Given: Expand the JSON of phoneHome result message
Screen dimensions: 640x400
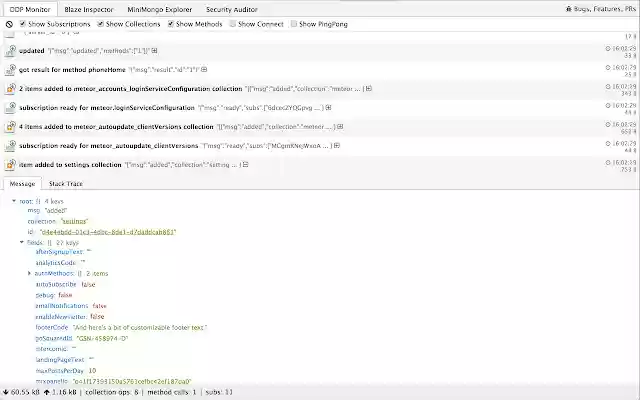Looking at the screenshot, I should pos(204,70).
